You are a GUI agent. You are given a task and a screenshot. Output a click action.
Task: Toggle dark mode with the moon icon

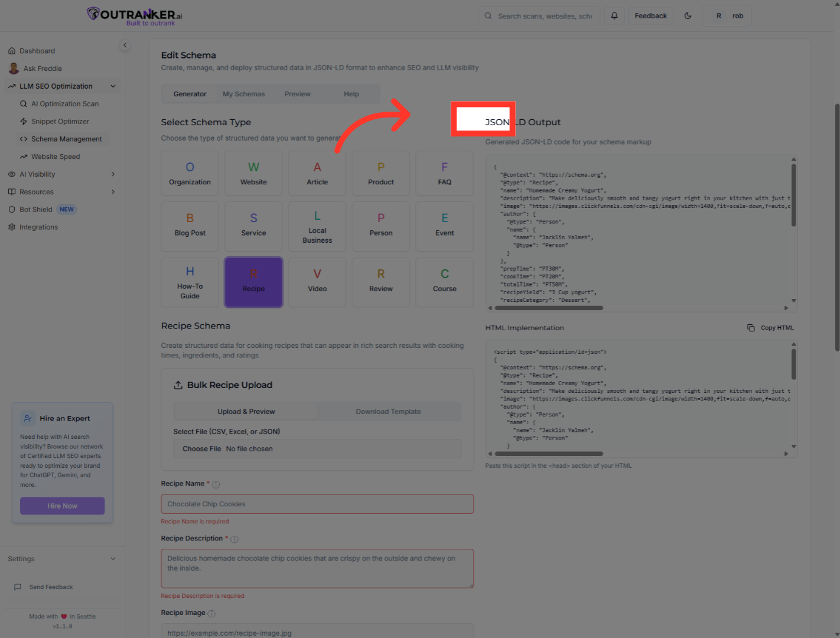pos(688,15)
